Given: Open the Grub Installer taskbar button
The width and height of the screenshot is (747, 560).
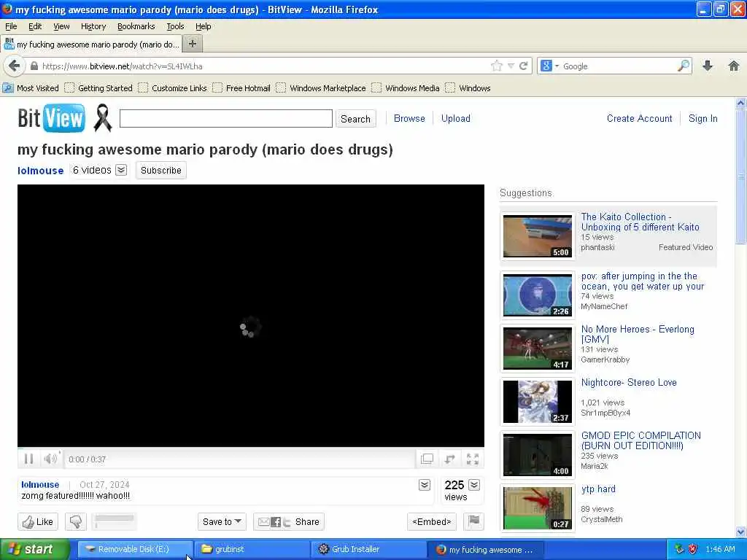Looking at the screenshot, I should 368,549.
